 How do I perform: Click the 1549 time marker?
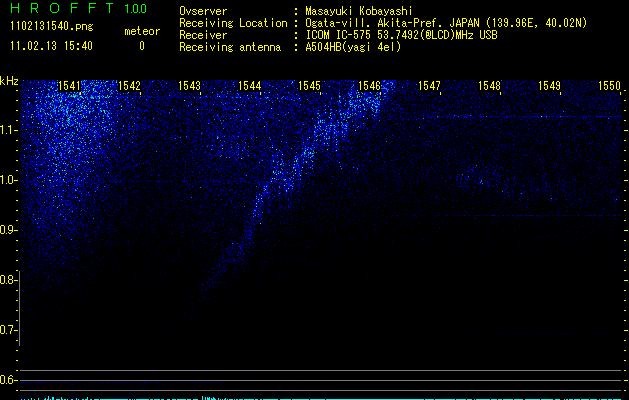tap(549, 86)
